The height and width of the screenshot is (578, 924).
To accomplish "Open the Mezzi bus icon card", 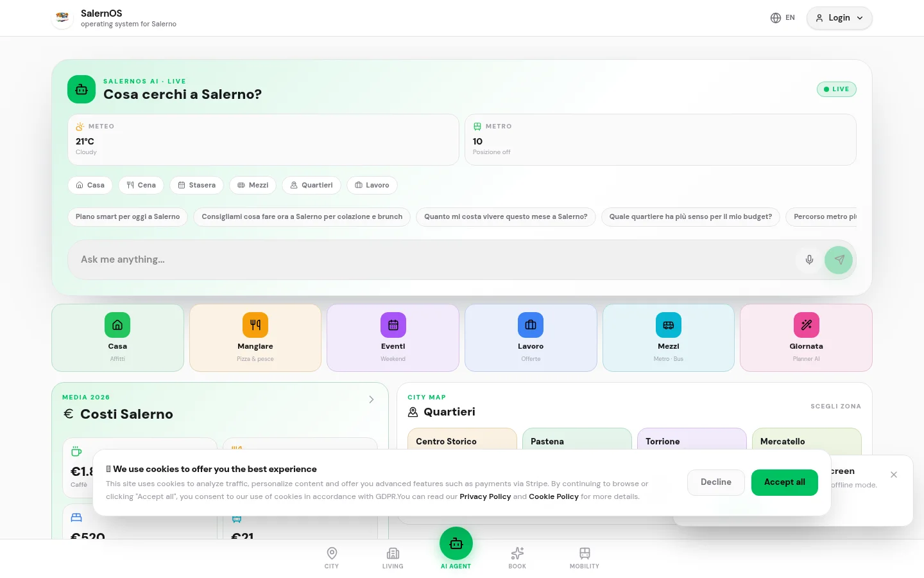I will pyautogui.click(x=669, y=338).
